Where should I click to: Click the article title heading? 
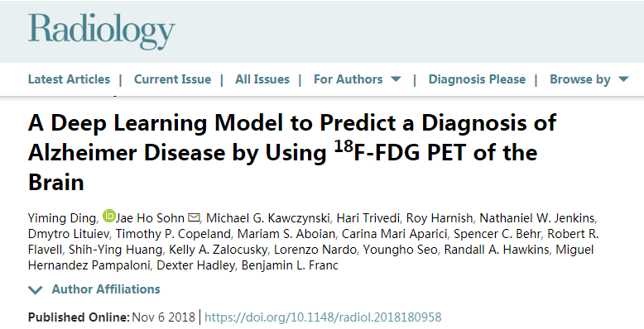tap(292, 152)
